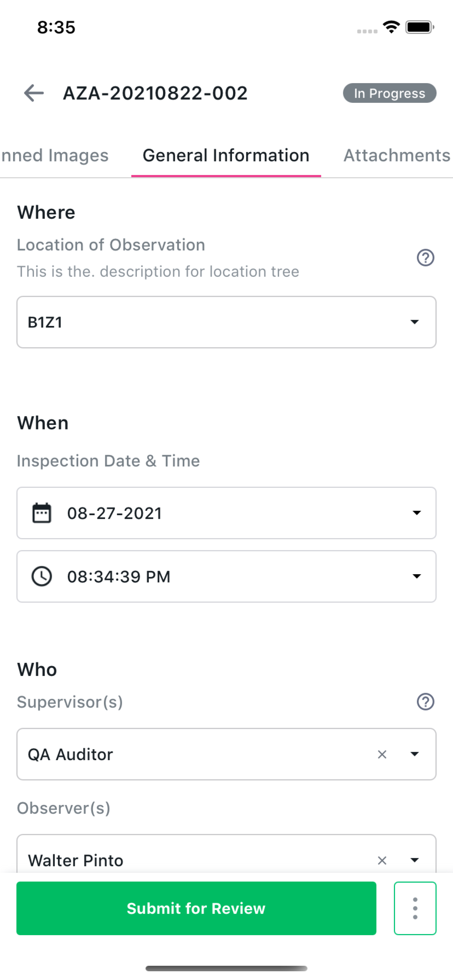Tap the Wi-Fi status icon
The width and height of the screenshot is (453, 980).
point(391,27)
